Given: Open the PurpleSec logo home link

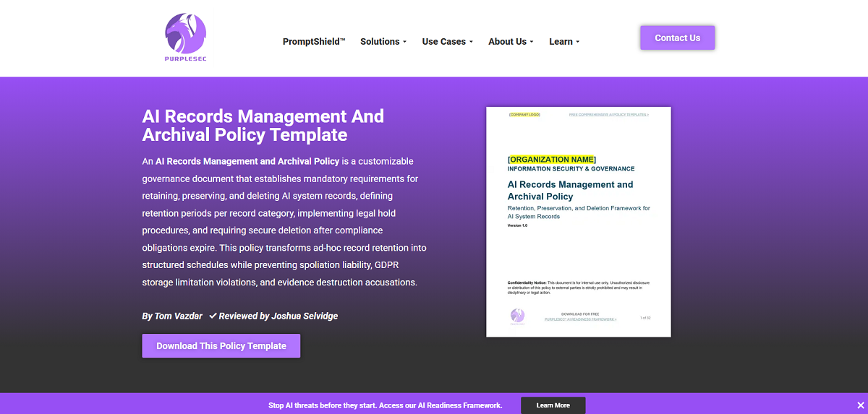Looking at the screenshot, I should pos(186,38).
